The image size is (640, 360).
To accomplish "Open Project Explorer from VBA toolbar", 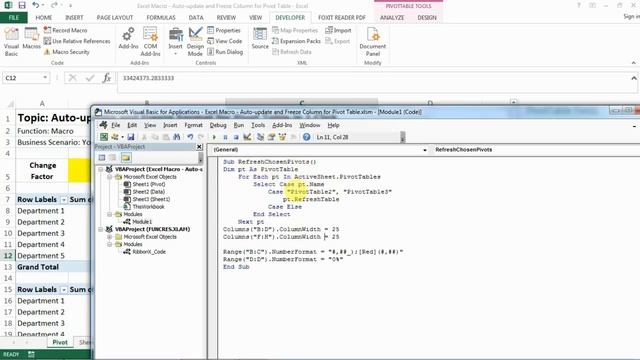I will point(260,137).
